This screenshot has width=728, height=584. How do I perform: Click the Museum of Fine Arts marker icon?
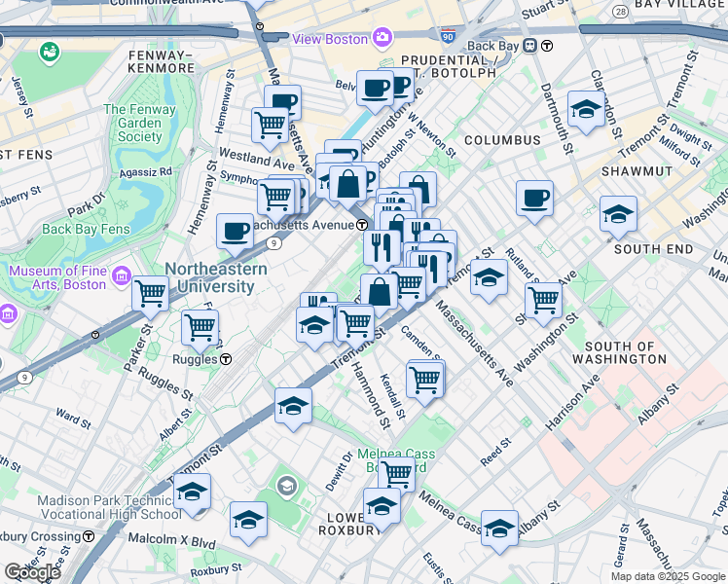tap(122, 276)
